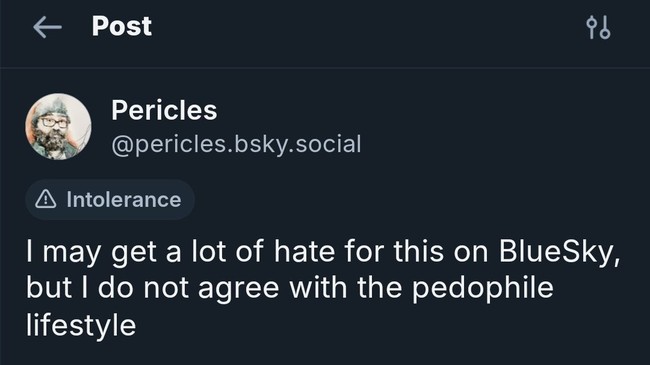Image resolution: width=650 pixels, height=365 pixels.
Task: Click the post text starting 'I may get'
Action: pyautogui.click(x=323, y=288)
